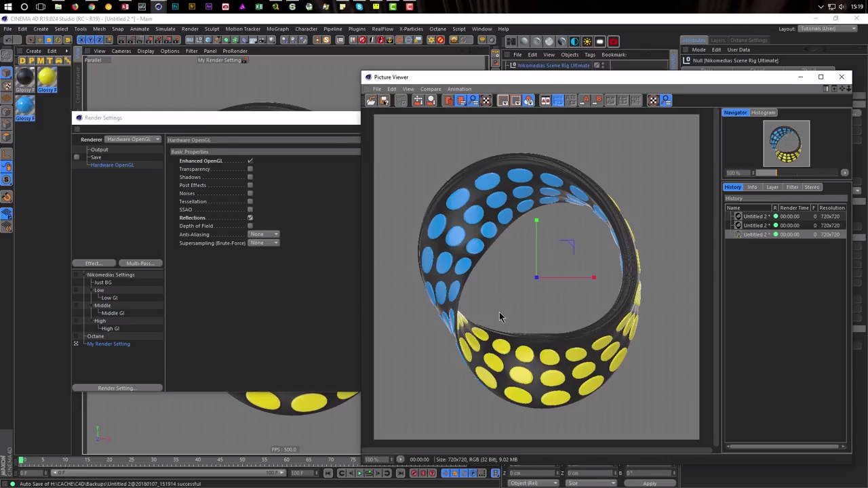Click the Effect... button

click(x=94, y=263)
